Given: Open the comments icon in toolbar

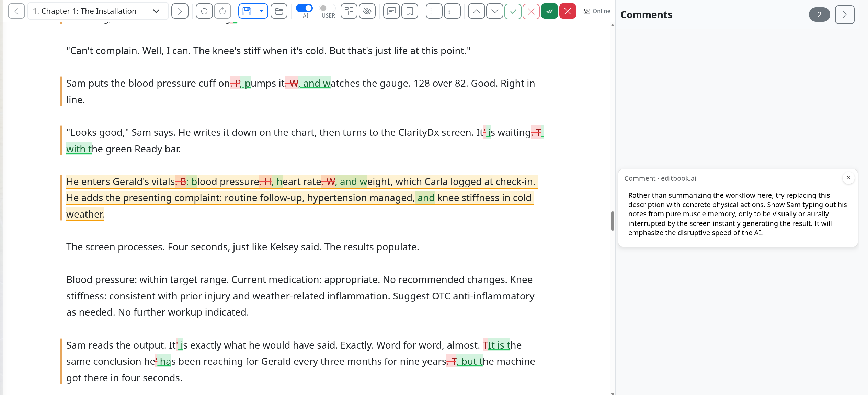Looking at the screenshot, I should [x=391, y=11].
